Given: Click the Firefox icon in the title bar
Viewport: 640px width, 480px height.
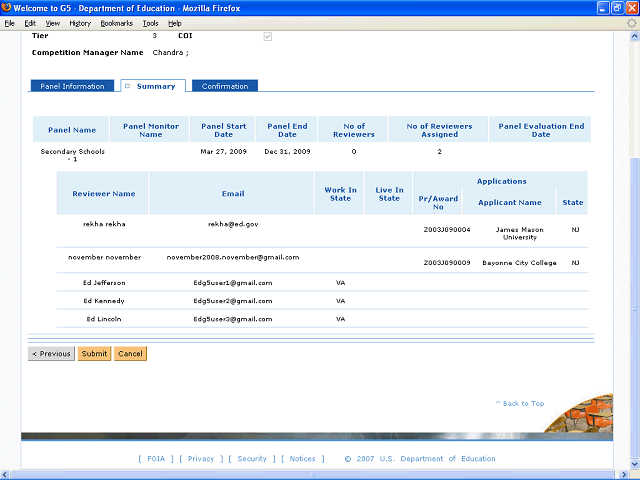Looking at the screenshot, I should pyautogui.click(x=8, y=7).
